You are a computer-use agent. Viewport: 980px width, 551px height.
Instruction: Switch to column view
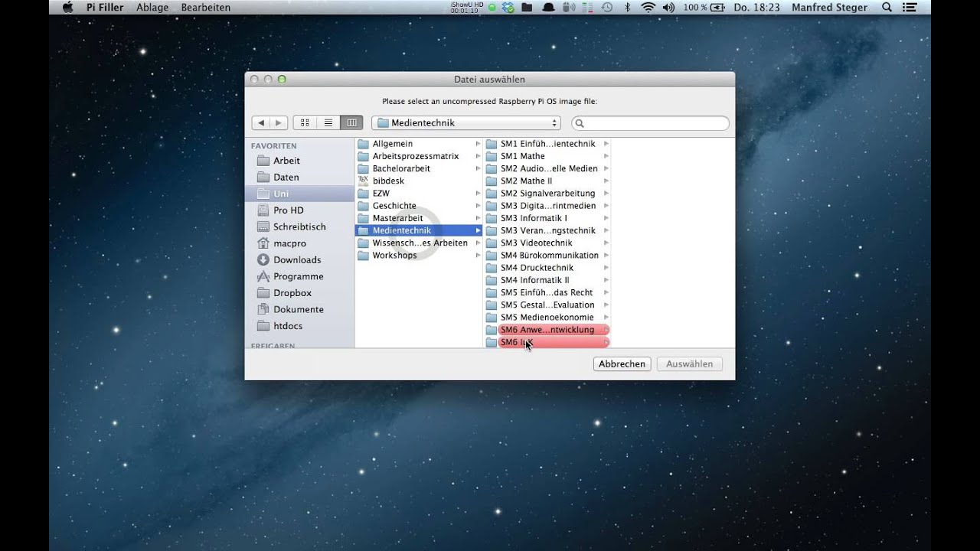(x=351, y=122)
